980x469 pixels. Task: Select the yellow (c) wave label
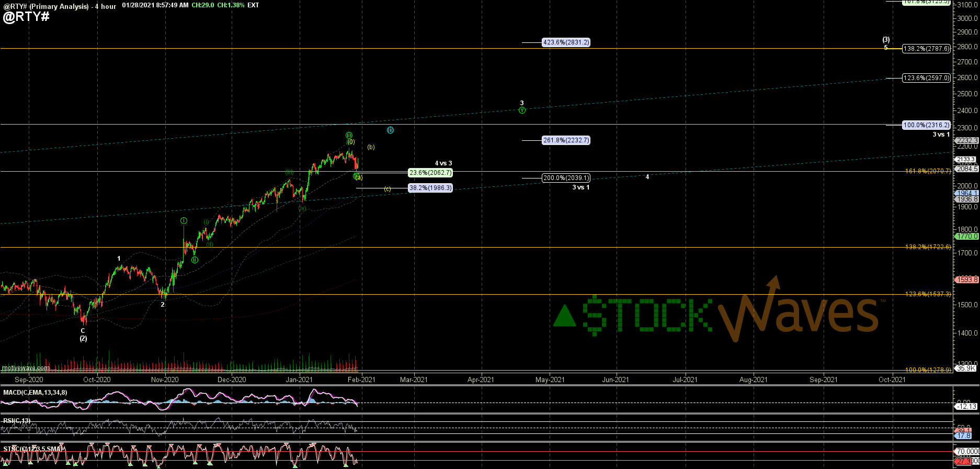[388, 189]
